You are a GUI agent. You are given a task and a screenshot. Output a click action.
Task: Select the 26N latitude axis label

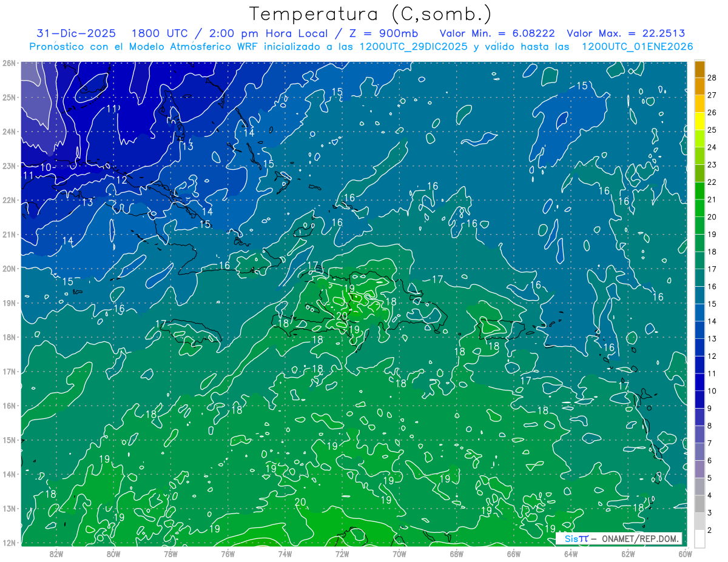(8, 63)
